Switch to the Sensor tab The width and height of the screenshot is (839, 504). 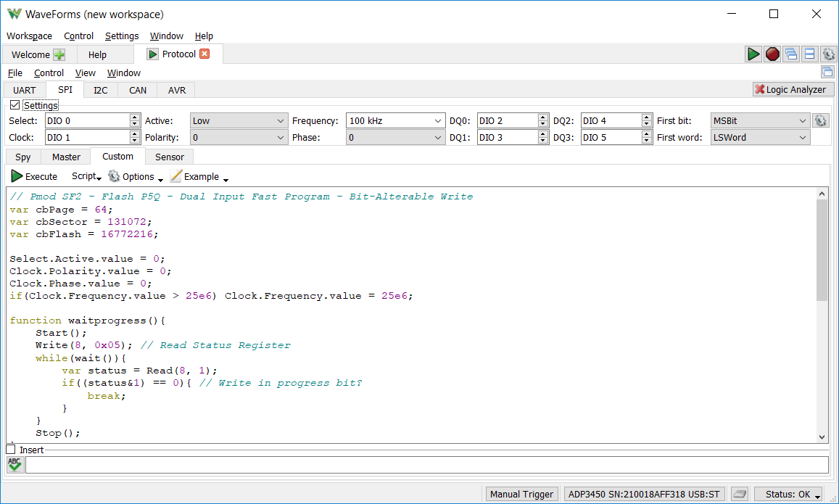click(x=170, y=157)
